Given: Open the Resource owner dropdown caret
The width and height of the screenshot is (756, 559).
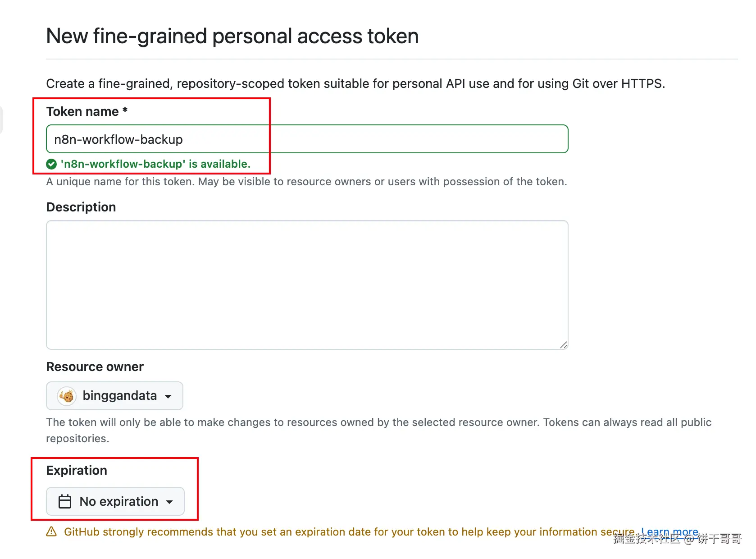Looking at the screenshot, I should coord(168,396).
